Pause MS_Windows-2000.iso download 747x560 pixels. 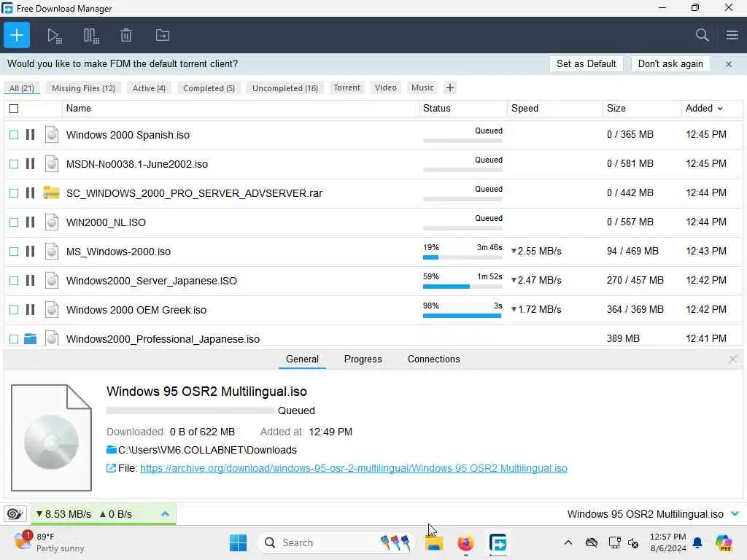coord(30,252)
